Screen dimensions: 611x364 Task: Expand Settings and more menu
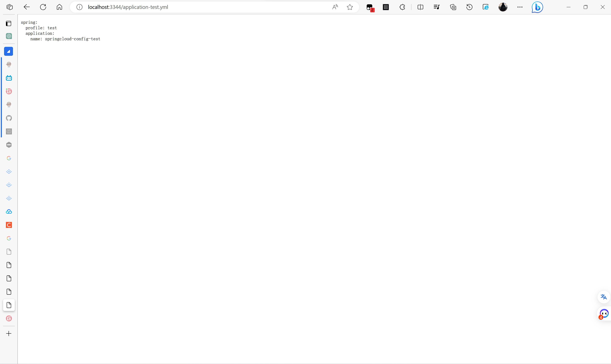pyautogui.click(x=520, y=7)
